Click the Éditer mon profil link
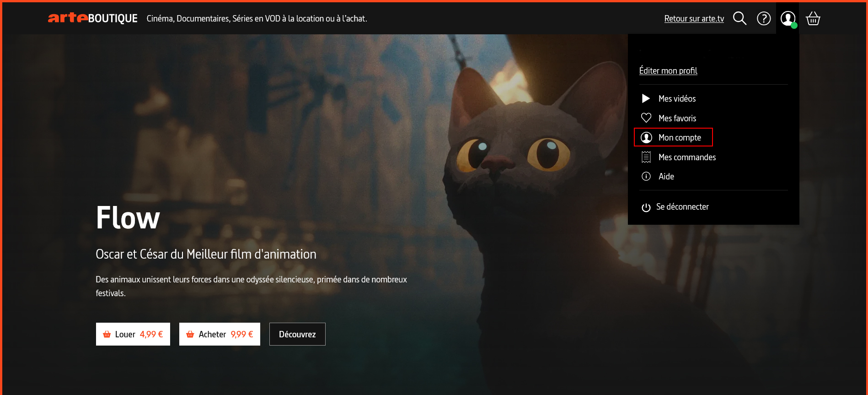Viewport: 868px width, 395px height. tap(668, 70)
